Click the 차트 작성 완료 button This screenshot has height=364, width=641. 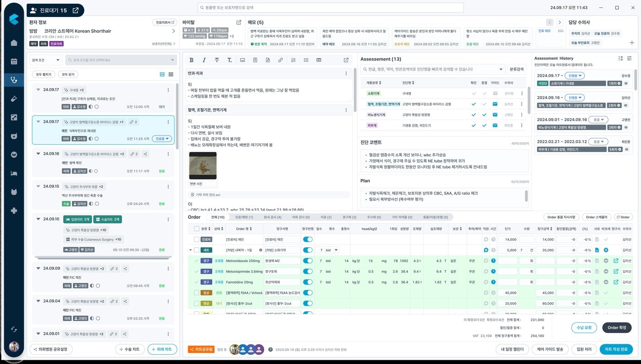point(616,349)
